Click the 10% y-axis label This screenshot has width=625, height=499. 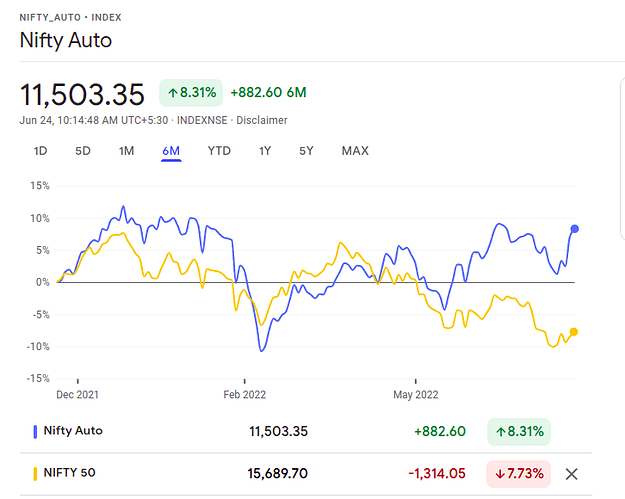(x=40, y=218)
